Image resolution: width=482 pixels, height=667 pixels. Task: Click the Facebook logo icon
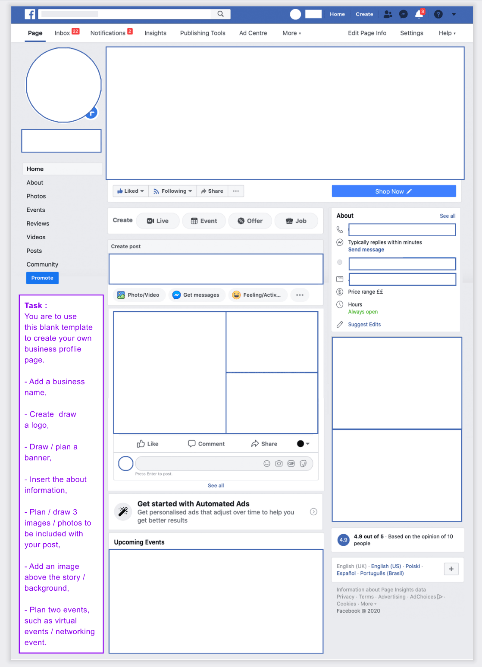[x=30, y=14]
